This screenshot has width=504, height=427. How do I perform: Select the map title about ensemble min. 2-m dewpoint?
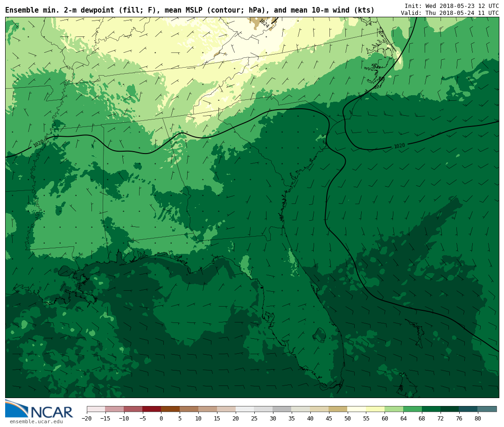[189, 10]
